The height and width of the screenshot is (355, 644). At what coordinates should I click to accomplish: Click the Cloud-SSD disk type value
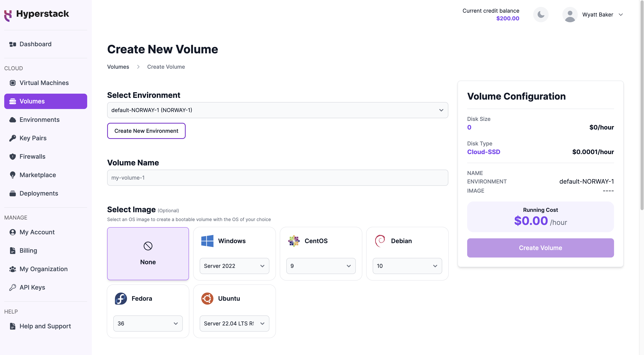[x=483, y=152]
